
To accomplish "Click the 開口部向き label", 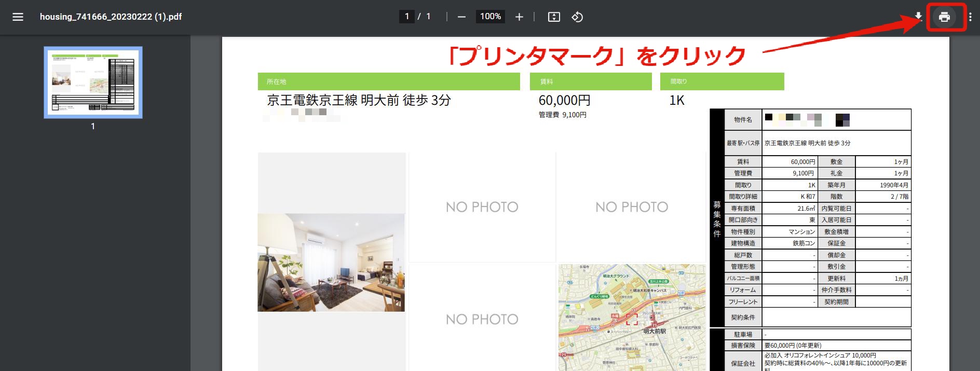I will 743,220.
